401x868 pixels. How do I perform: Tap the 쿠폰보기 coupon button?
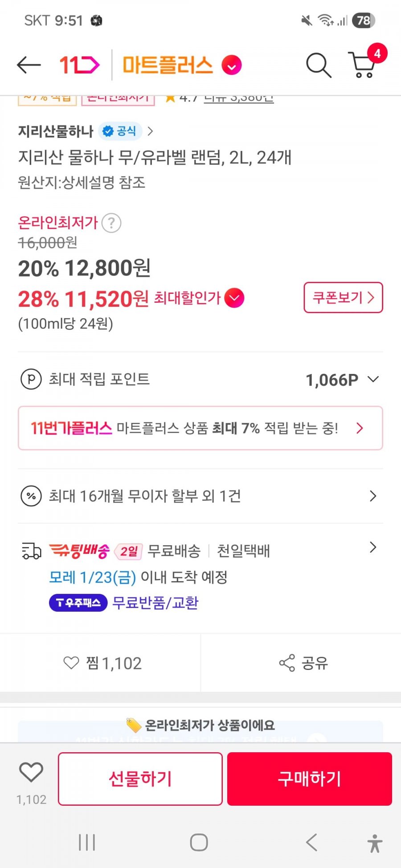pyautogui.click(x=343, y=297)
